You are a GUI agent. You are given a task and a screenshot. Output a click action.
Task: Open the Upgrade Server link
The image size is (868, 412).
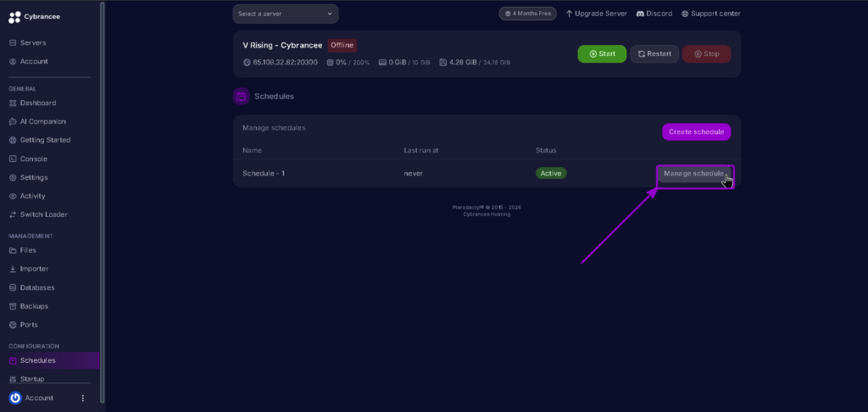(x=596, y=14)
